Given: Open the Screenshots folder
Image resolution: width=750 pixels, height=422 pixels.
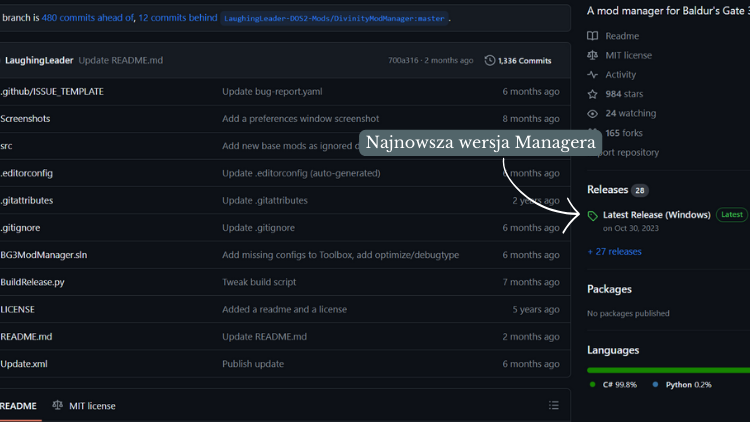Looking at the screenshot, I should (x=25, y=119).
